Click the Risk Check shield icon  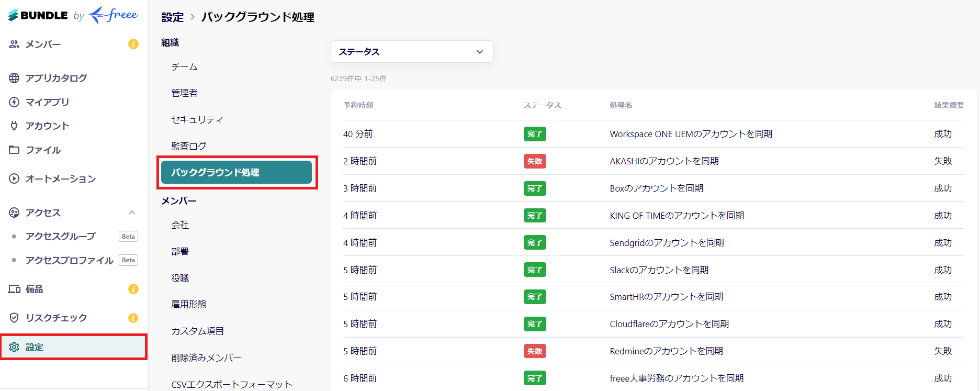(14, 318)
